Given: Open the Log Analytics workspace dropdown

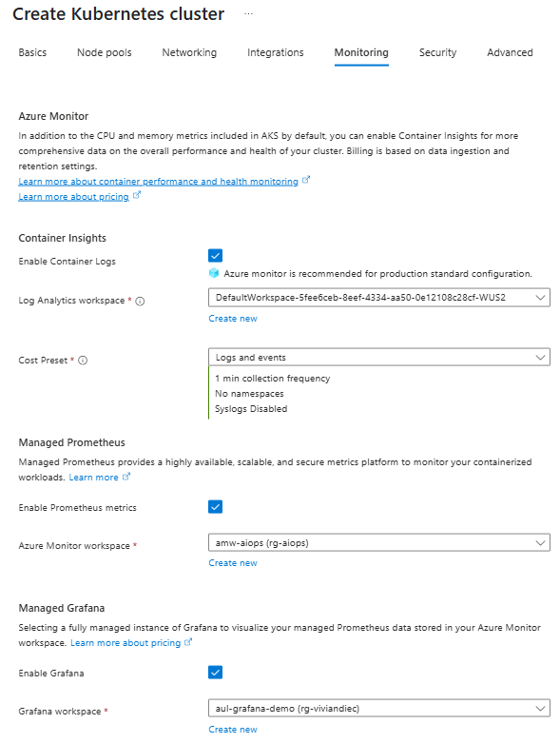Looking at the screenshot, I should coord(379,298).
